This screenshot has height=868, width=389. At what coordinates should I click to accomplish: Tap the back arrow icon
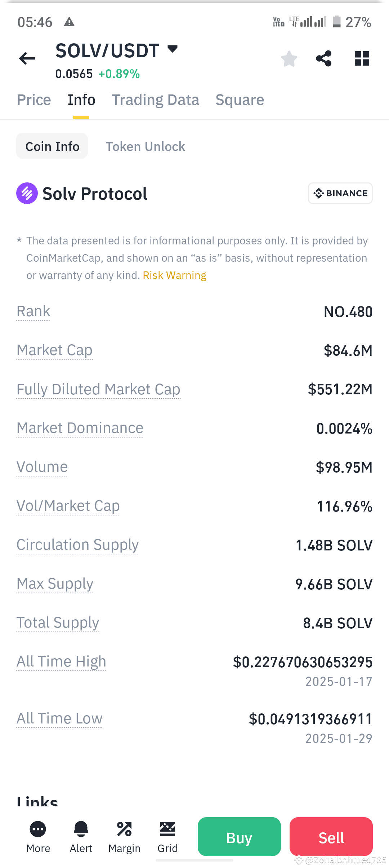[x=27, y=58]
